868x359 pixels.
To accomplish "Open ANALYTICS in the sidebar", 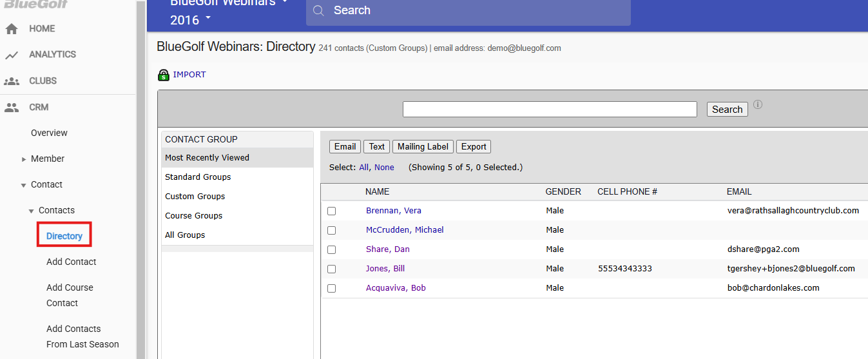I will 52,55.
